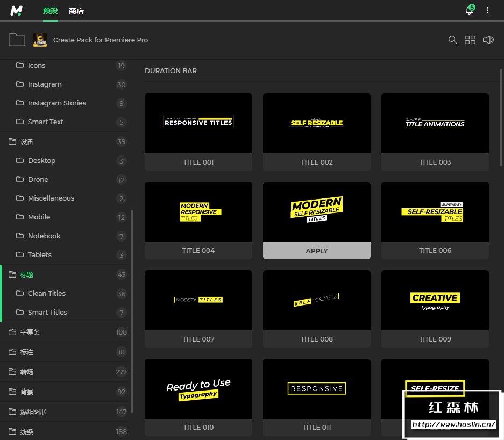Select the TITLE 001 Responsive Titles preset

198,132
